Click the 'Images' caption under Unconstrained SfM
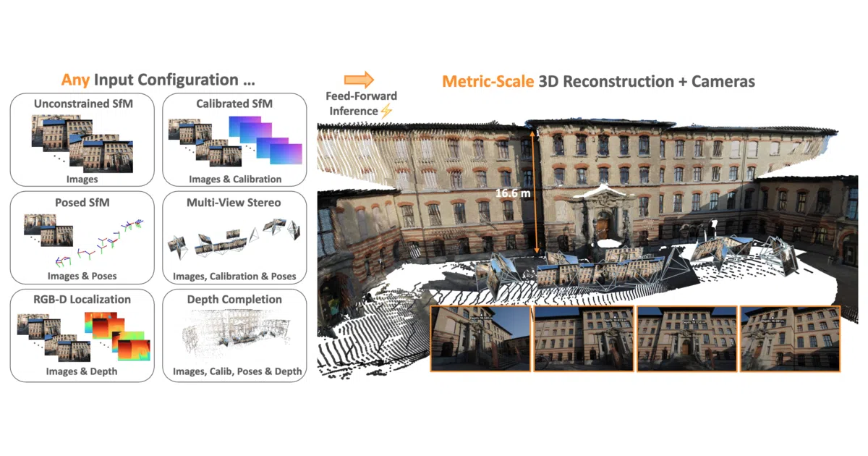 tap(83, 179)
